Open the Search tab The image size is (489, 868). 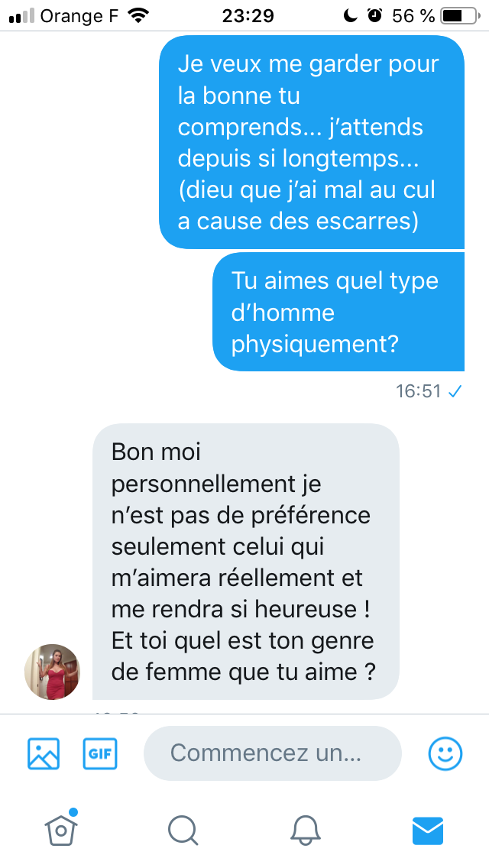183,831
